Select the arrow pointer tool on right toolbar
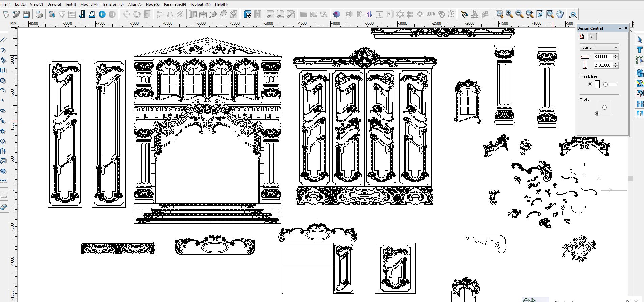 640,40
